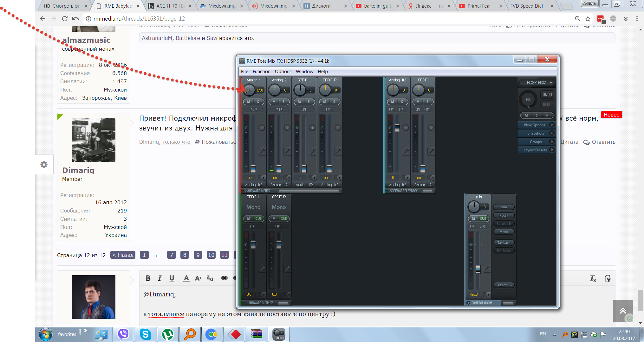Mute the Analog 1 input channel

[249, 102]
